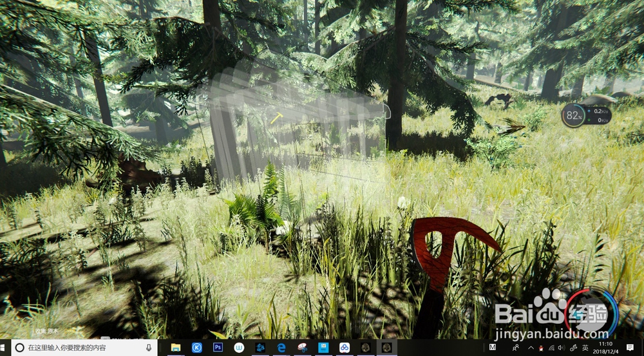
Task: Expand the hidden system tray icons
Action: pos(531,348)
